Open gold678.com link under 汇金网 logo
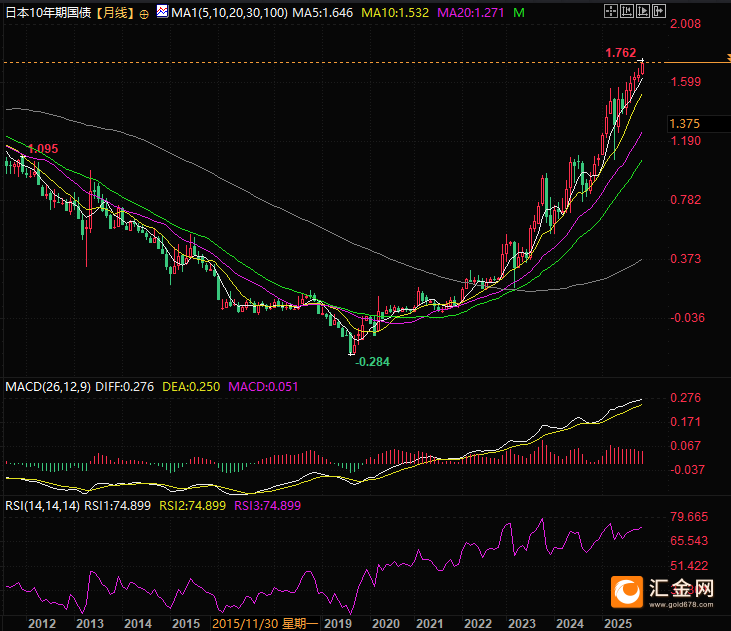731x631 pixels. click(685, 604)
